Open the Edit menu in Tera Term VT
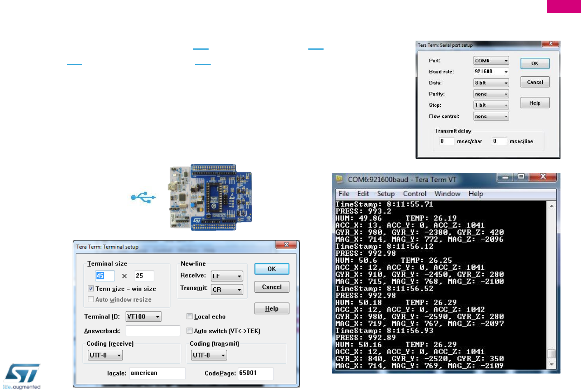The image size is (581, 392). coord(363,194)
